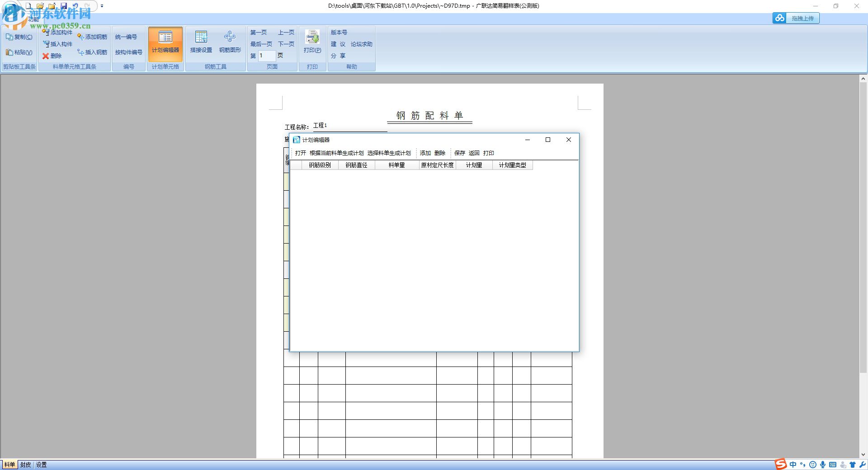Click 插入构件 to insert a component
This screenshot has height=470, width=868.
pyautogui.click(x=57, y=44)
